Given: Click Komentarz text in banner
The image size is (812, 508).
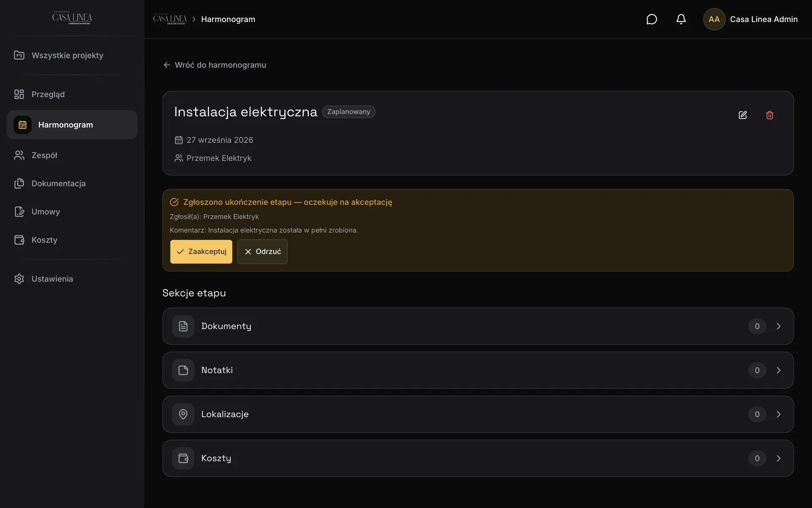Looking at the screenshot, I should [x=264, y=230].
